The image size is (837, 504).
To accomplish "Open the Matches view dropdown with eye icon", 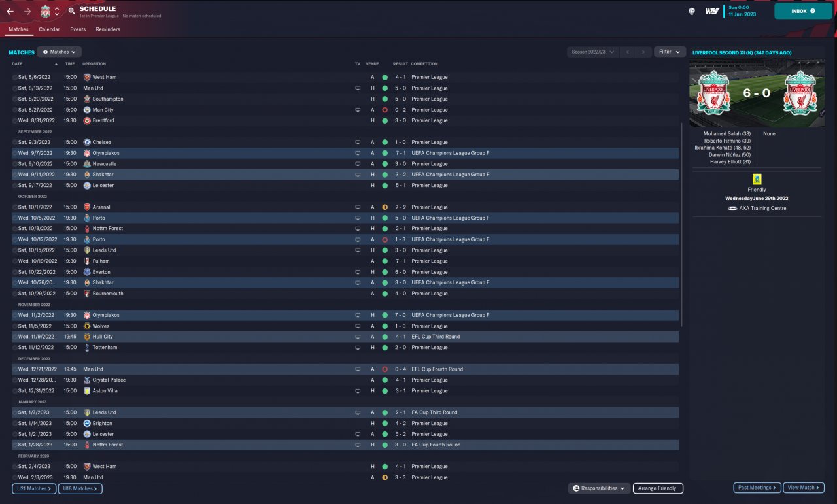I will [60, 52].
